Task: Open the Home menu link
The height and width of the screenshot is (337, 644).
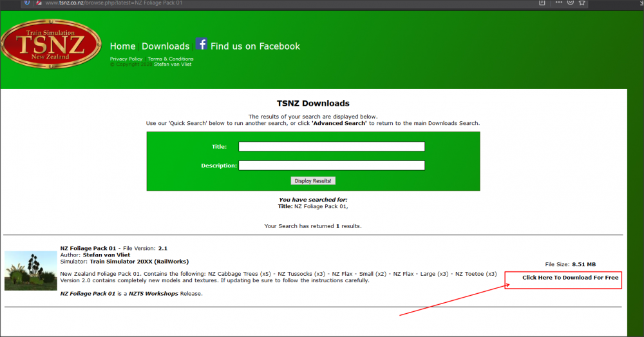Action: point(122,46)
